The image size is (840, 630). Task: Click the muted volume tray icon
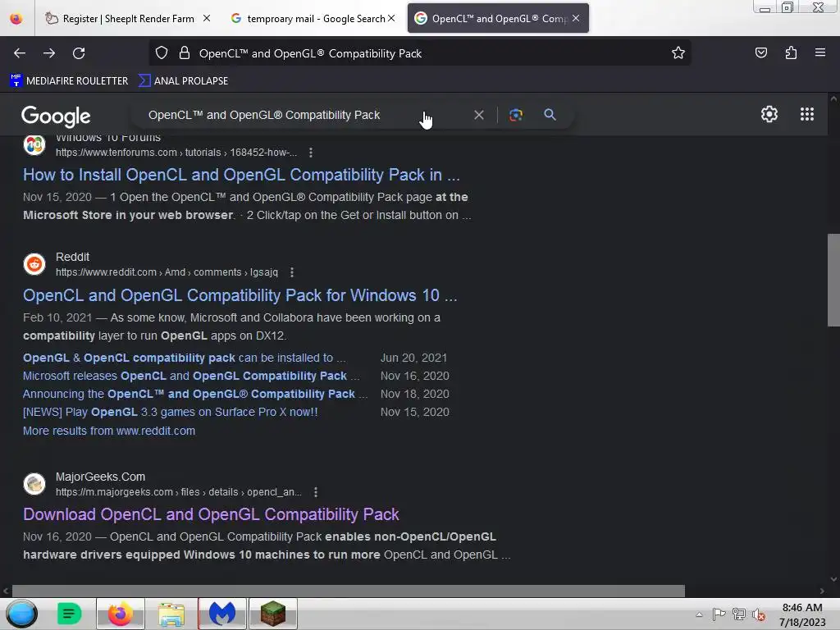point(758,614)
